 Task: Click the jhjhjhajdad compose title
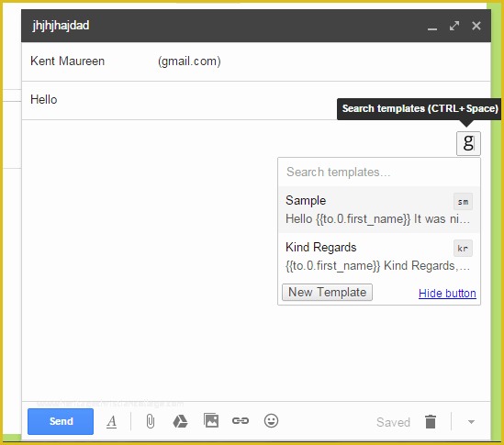(x=61, y=26)
